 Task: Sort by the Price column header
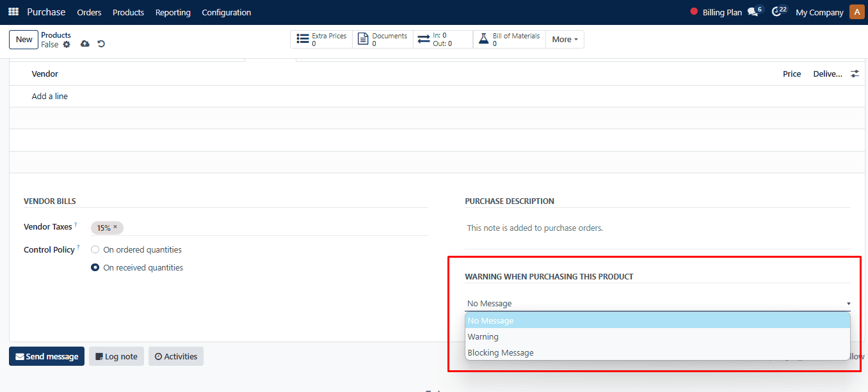792,74
